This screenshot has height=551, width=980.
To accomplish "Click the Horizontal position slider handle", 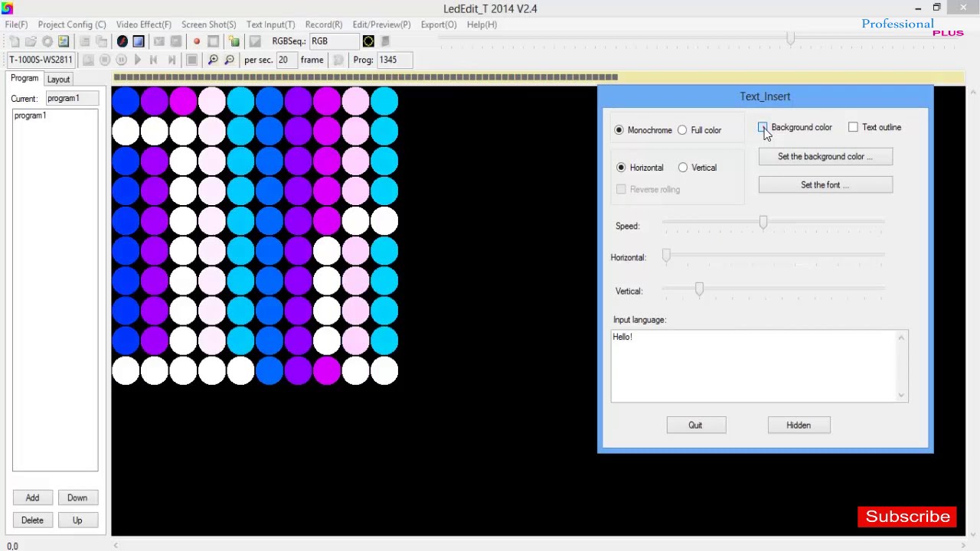I will point(666,256).
